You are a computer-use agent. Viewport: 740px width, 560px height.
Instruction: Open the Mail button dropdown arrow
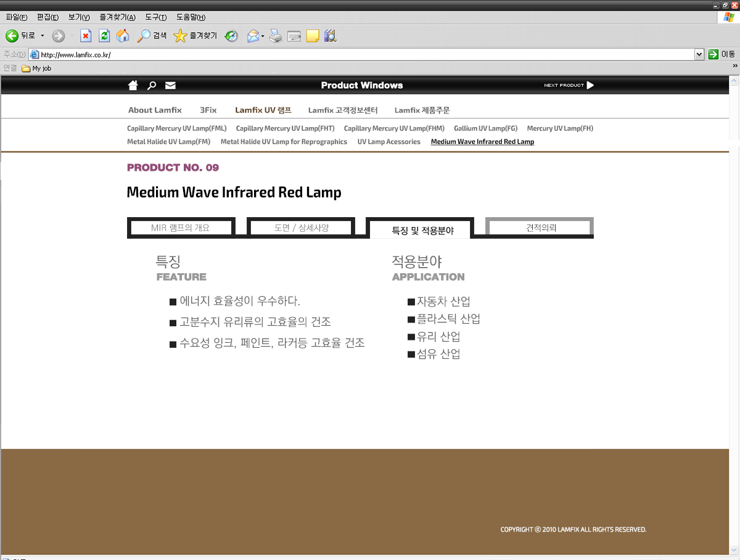pos(263,36)
